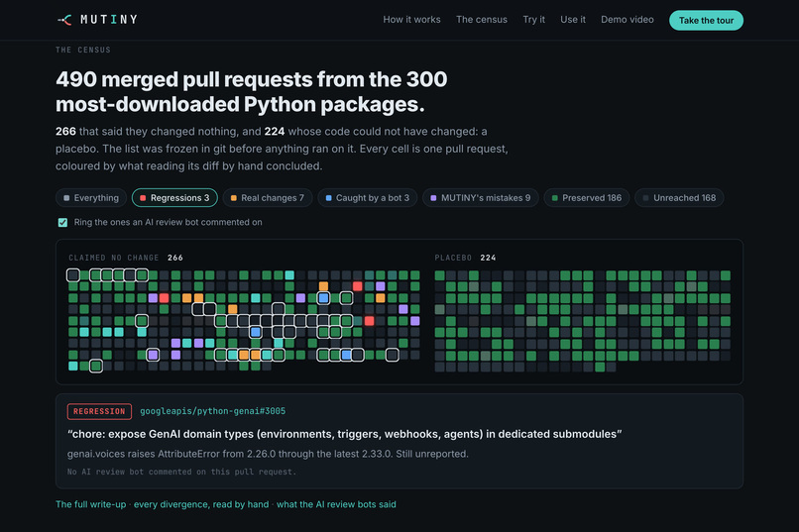Select the Everything filter chip

pyautogui.click(x=91, y=198)
